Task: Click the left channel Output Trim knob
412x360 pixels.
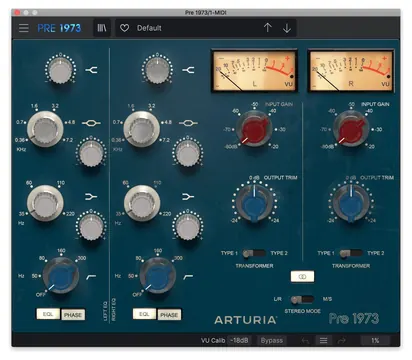Action: [x=254, y=203]
